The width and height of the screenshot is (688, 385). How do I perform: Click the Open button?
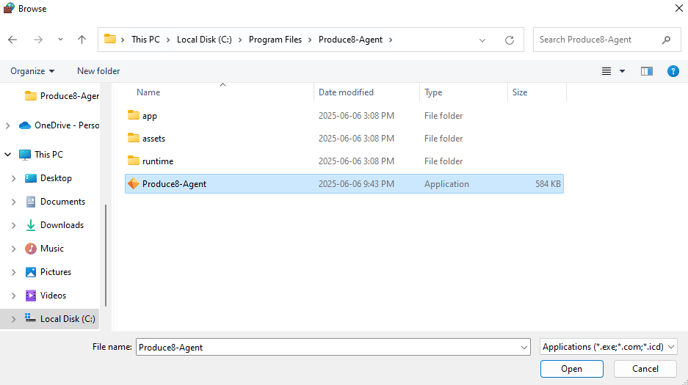pyautogui.click(x=571, y=369)
